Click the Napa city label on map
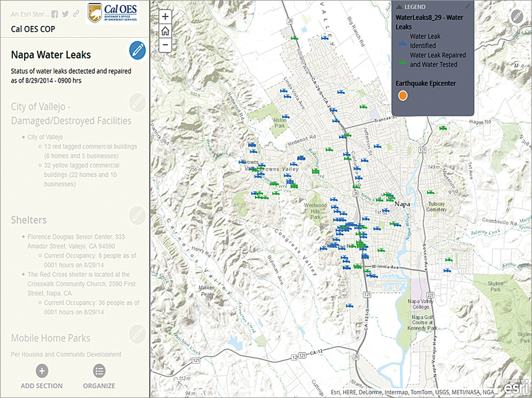 [x=402, y=204]
